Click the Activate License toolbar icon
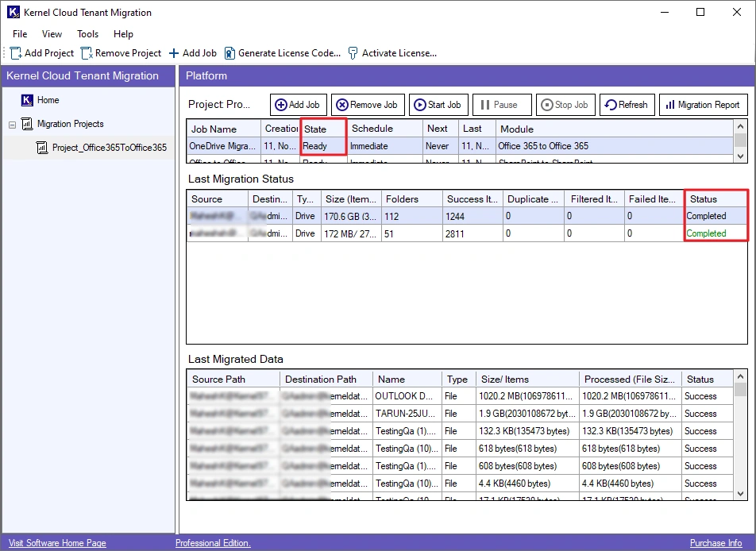Screen dimensions: 756x551 point(353,53)
